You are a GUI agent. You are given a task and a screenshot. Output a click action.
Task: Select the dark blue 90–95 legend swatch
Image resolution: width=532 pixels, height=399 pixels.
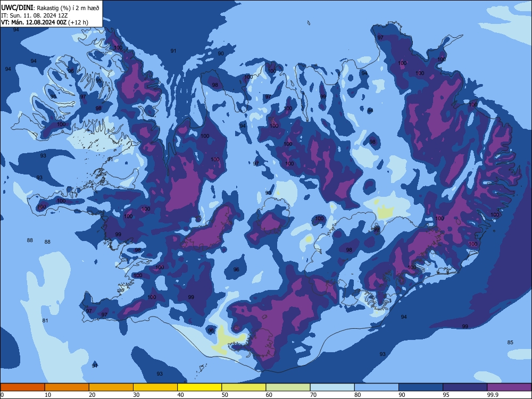pos(421,387)
